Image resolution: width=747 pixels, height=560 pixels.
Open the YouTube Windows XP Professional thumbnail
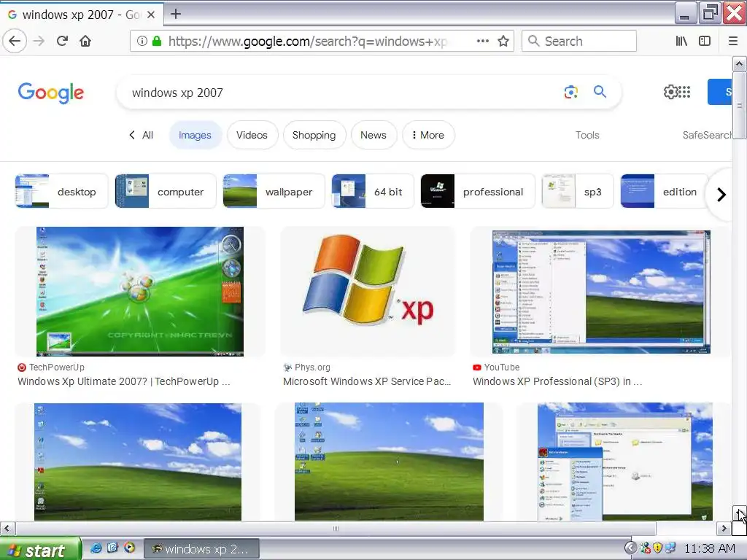coord(601,292)
